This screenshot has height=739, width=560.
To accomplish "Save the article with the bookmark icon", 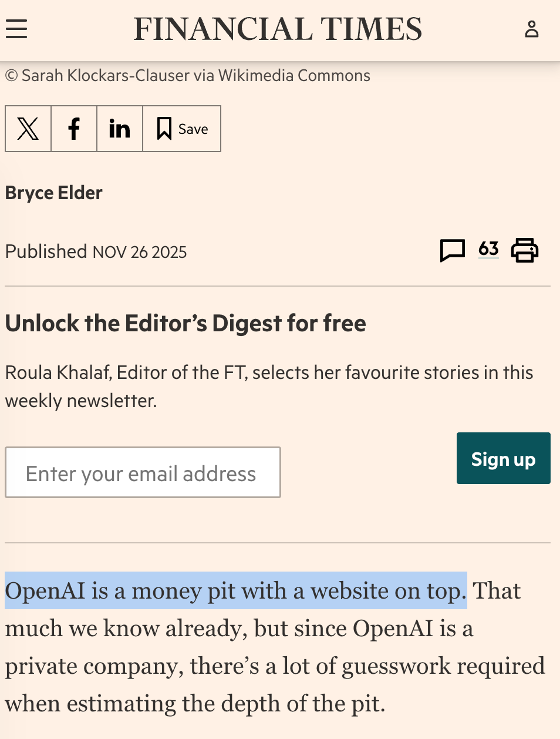I will pyautogui.click(x=164, y=128).
